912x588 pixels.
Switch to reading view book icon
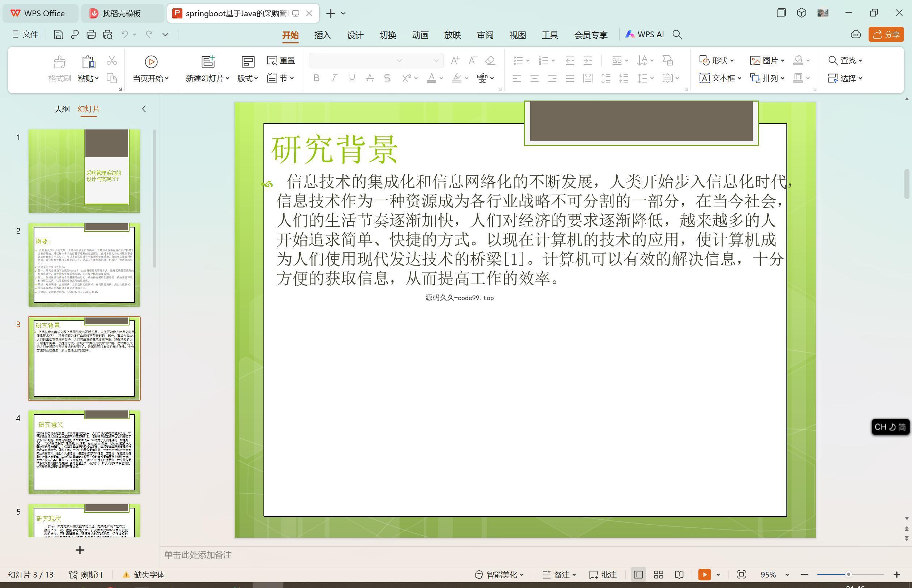click(x=679, y=575)
